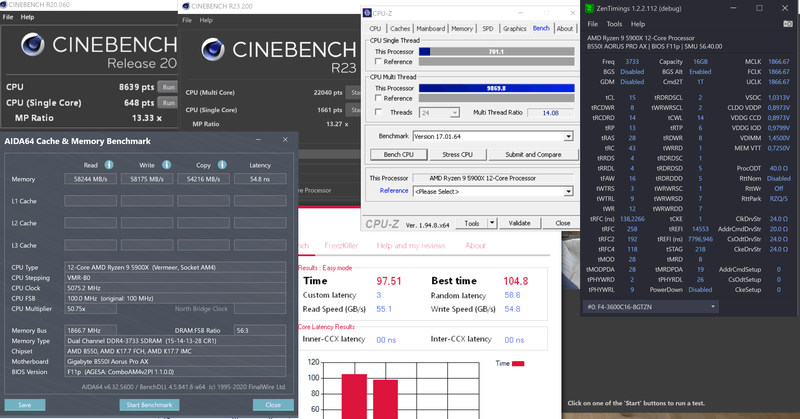The width and height of the screenshot is (800, 419).
Task: Click the Write info icon in AIDA64
Action: [x=166, y=165]
